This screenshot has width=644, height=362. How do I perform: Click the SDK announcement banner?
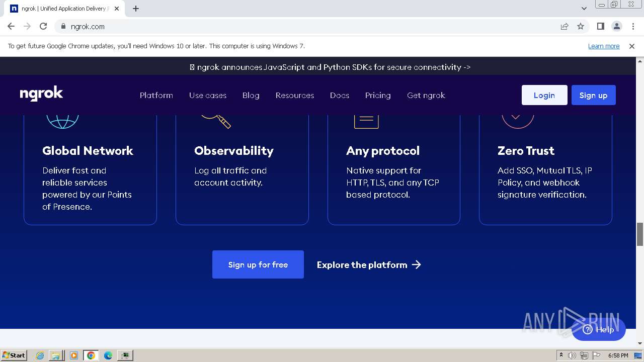click(330, 67)
